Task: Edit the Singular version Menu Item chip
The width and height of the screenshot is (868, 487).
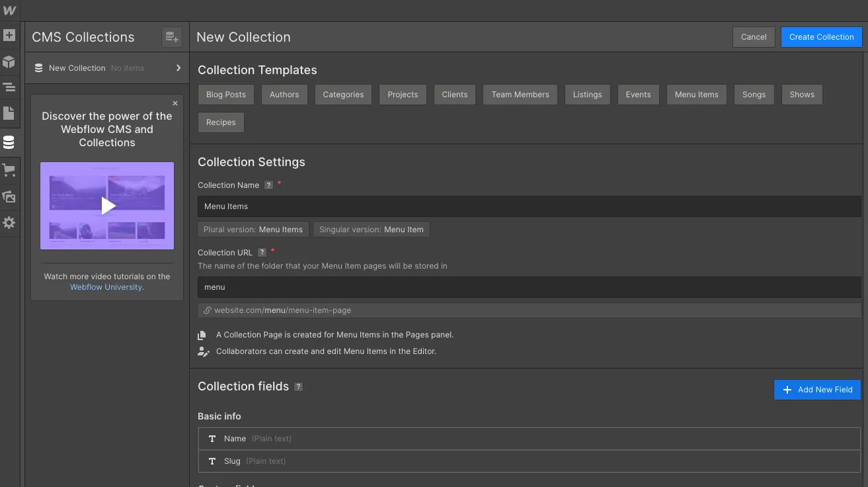Action: (x=372, y=230)
